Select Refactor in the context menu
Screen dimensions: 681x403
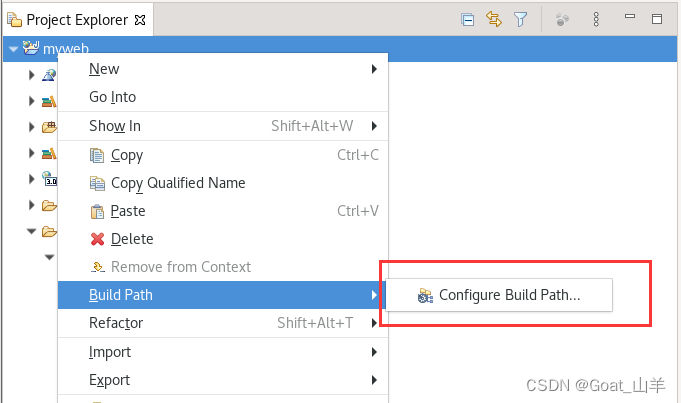[x=223, y=323]
